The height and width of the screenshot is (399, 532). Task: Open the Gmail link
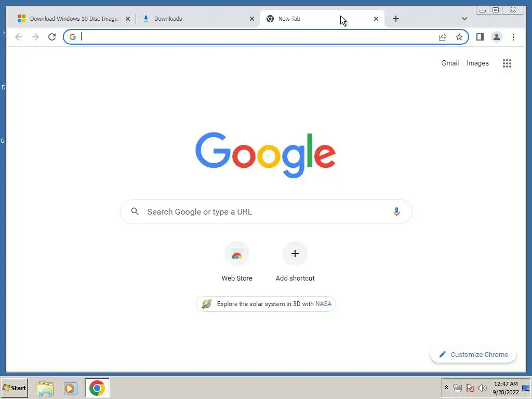[x=450, y=63]
